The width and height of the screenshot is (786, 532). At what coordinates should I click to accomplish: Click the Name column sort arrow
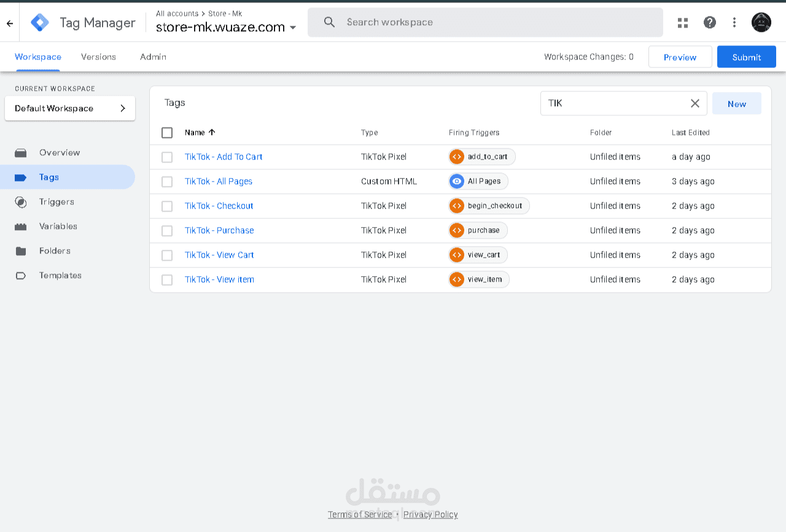point(212,132)
